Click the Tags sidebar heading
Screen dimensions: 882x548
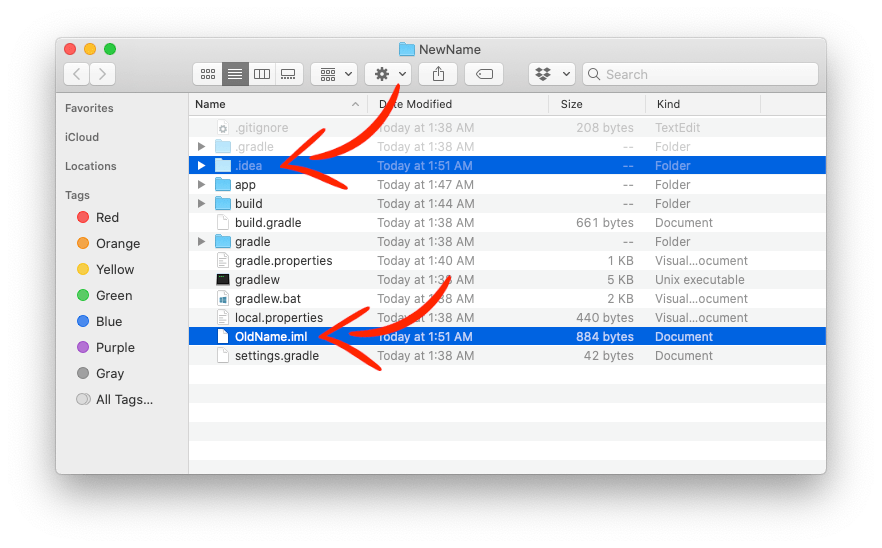point(77,195)
